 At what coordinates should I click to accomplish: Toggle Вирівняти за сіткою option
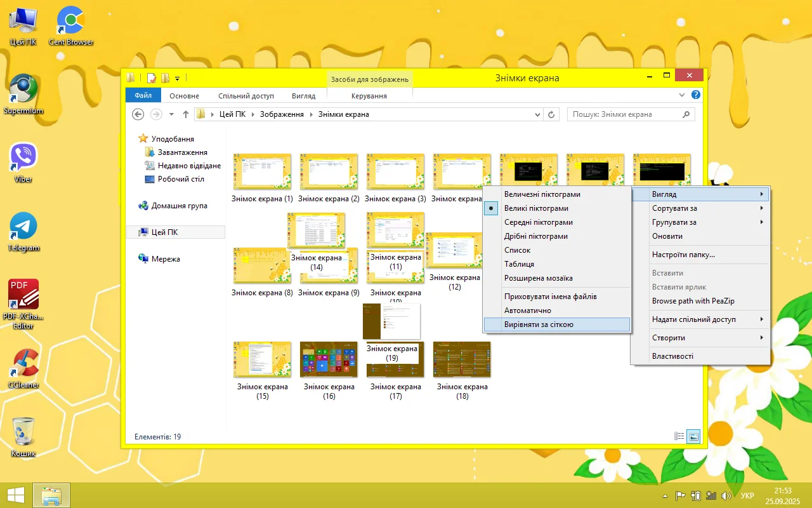tap(539, 324)
